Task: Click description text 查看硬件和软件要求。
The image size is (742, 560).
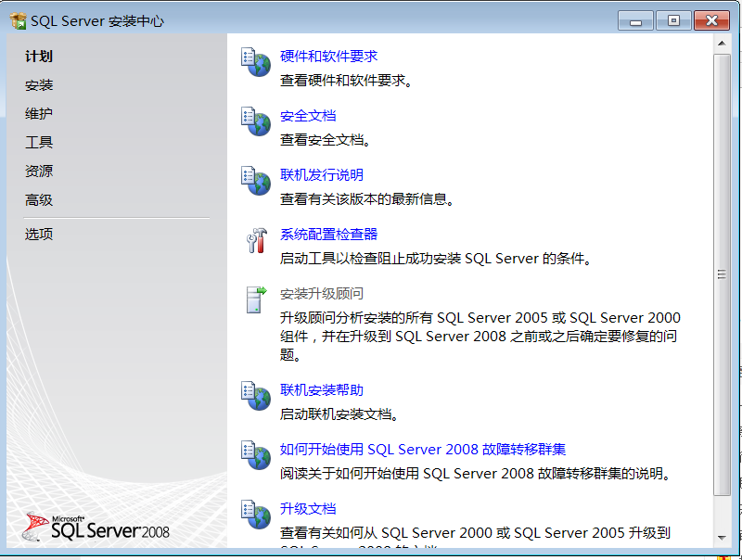Action: (346, 81)
